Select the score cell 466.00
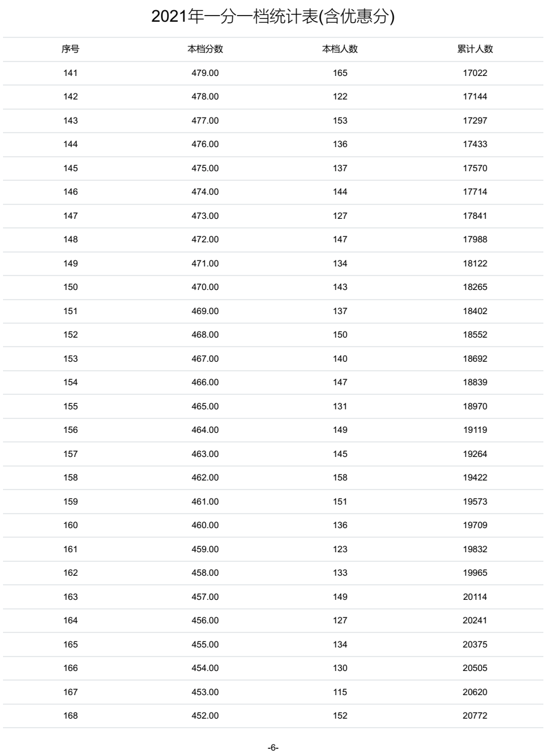Image resolution: width=547 pixels, height=756 pixels. click(205, 383)
